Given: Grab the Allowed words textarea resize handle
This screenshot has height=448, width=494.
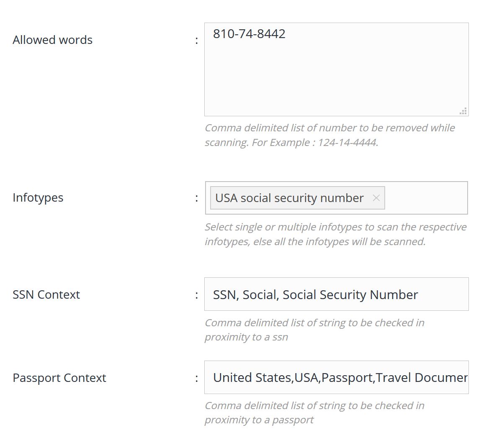Looking at the screenshot, I should pyautogui.click(x=463, y=111).
